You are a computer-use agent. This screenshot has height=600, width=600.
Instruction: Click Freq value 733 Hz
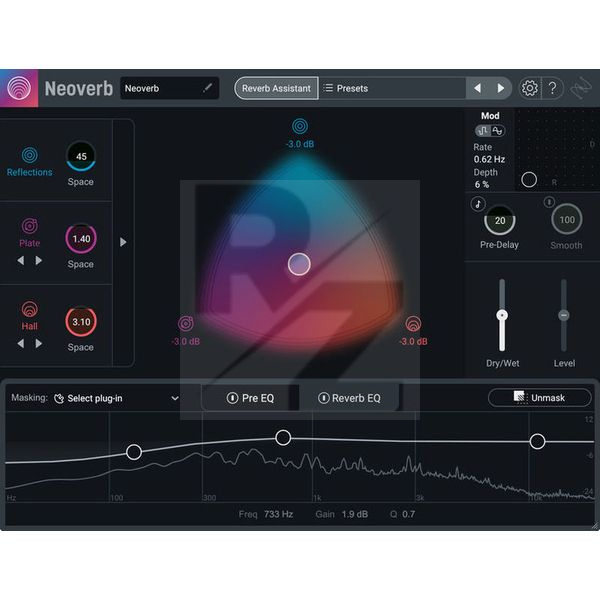278,514
